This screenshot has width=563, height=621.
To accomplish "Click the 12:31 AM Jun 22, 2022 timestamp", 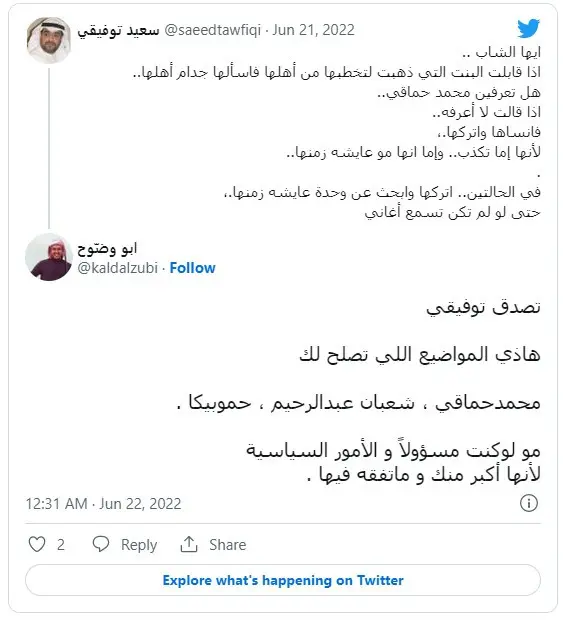I will tap(103, 504).
